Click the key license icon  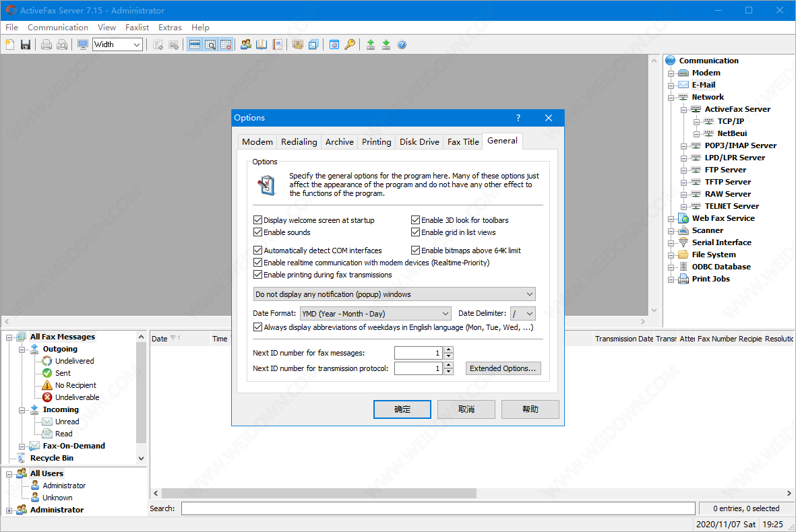pos(350,44)
